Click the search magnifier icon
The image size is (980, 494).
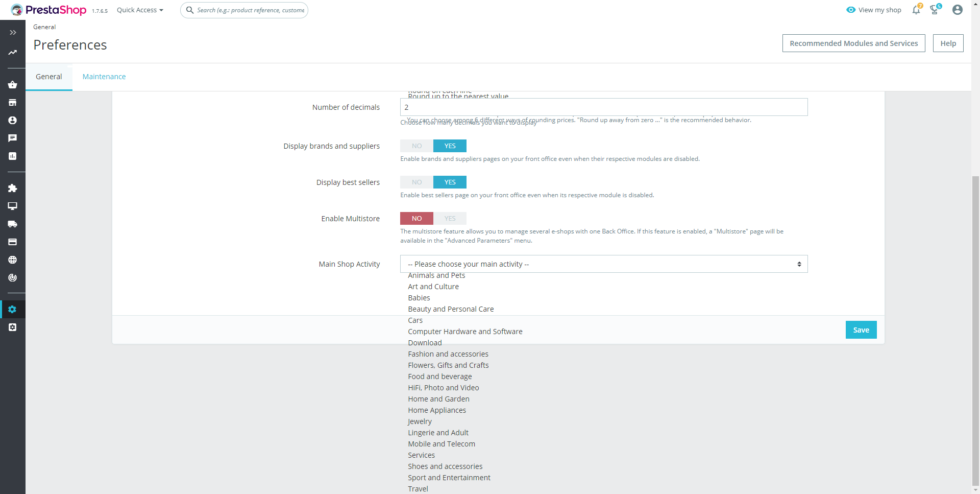tap(190, 10)
